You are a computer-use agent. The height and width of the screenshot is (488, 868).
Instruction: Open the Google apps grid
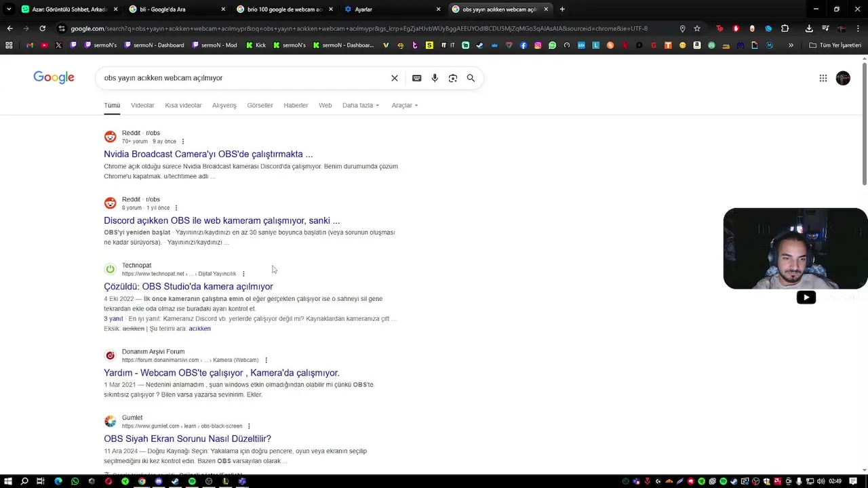[x=823, y=78]
